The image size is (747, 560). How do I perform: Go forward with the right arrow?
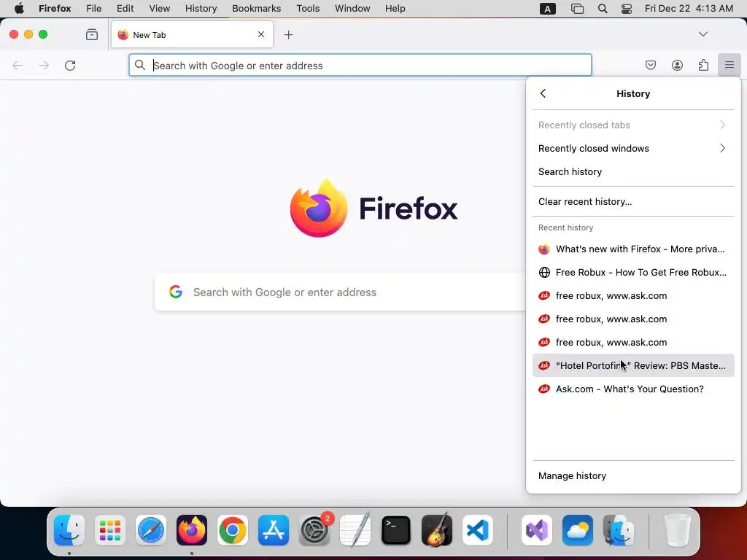pos(44,65)
